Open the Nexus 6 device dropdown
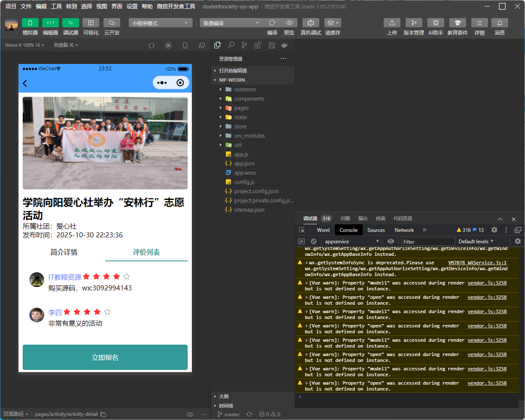This screenshot has width=525, height=420. (x=24, y=45)
